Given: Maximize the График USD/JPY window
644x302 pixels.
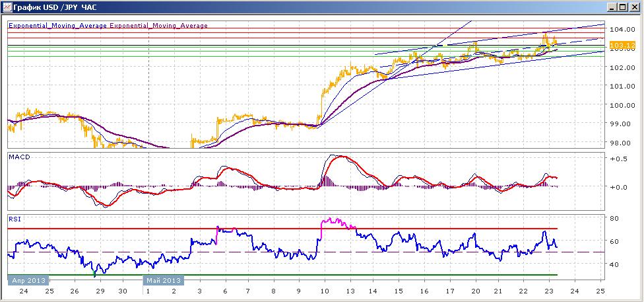Looking at the screenshot, I should pos(624,7).
